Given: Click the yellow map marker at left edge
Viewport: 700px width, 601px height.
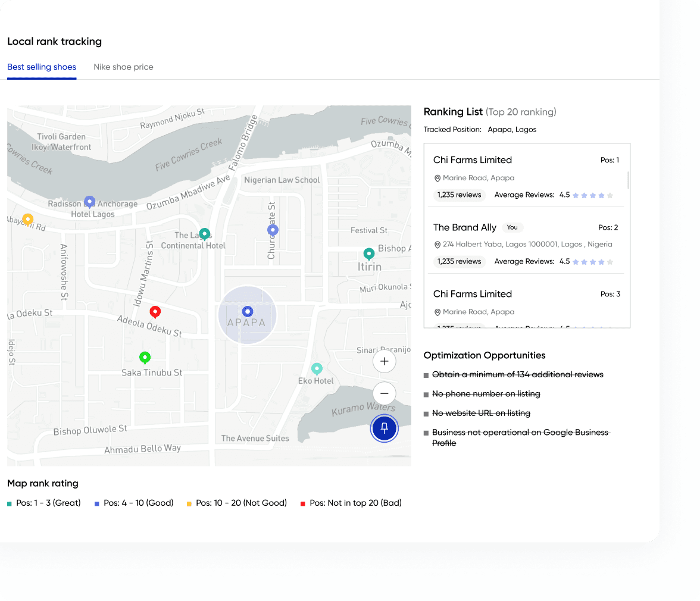Looking at the screenshot, I should point(27,219).
